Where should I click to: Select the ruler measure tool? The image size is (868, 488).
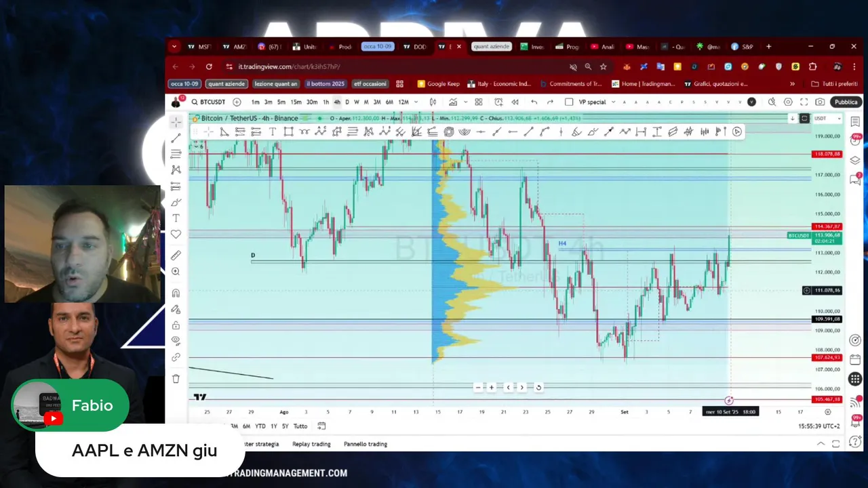tap(176, 255)
